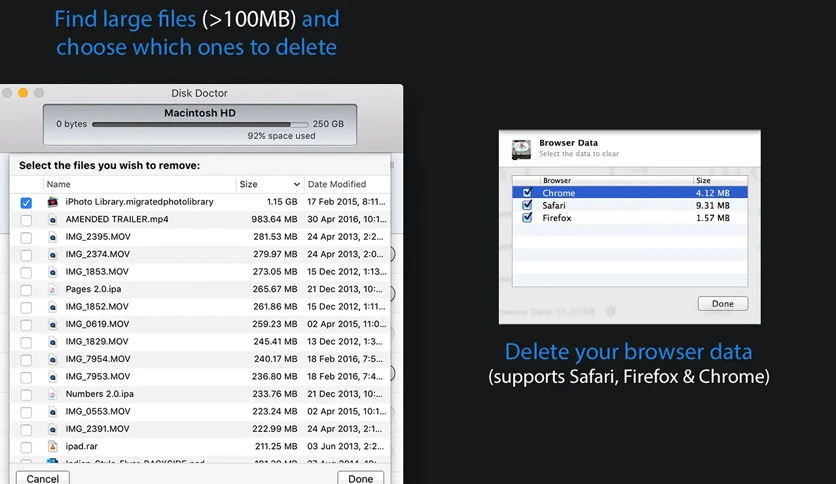Click the 1.15 GB size value
836x484 pixels.
click(x=282, y=201)
